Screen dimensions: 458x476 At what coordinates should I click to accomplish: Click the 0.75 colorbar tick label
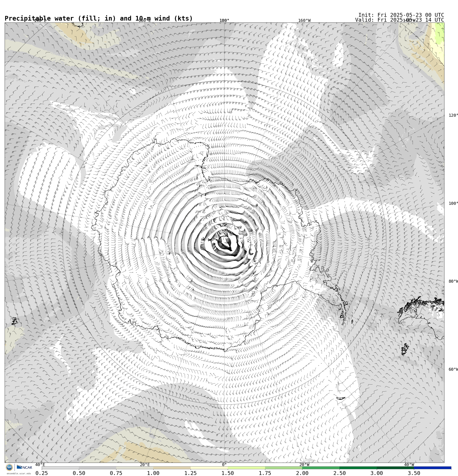tap(116, 473)
